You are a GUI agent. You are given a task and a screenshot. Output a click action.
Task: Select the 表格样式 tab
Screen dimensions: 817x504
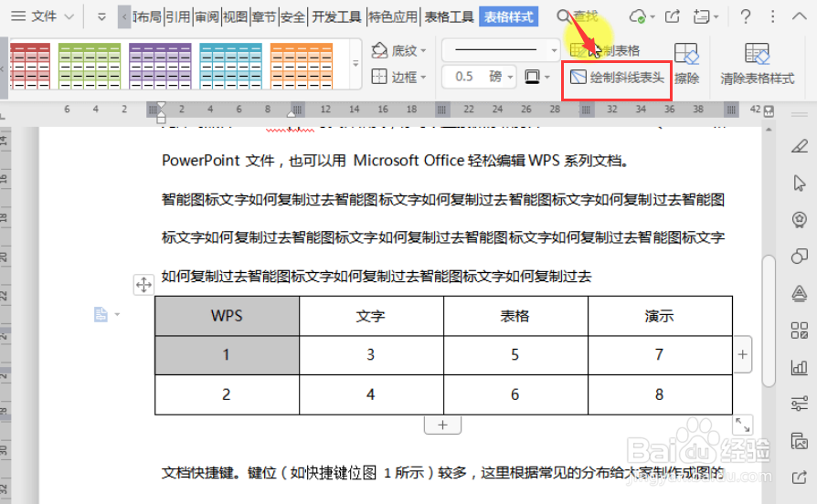pos(508,17)
